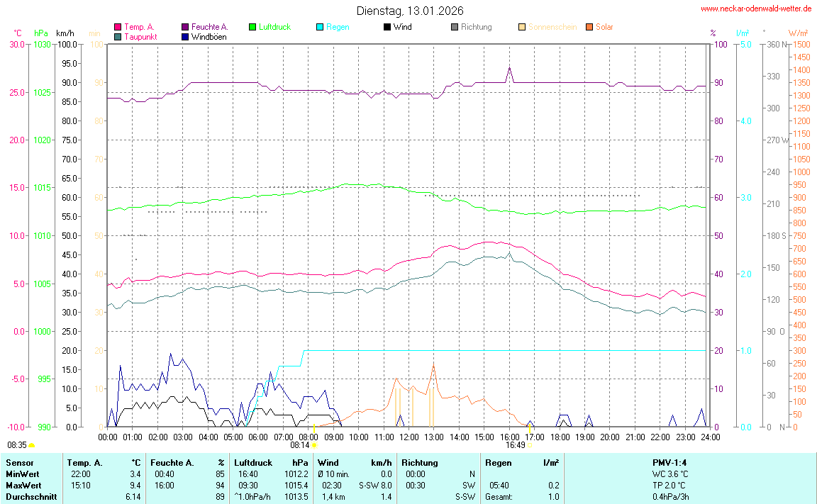Click the green Luftdruck legend square
Viewport: 817px width, 504px height.
click(252, 27)
